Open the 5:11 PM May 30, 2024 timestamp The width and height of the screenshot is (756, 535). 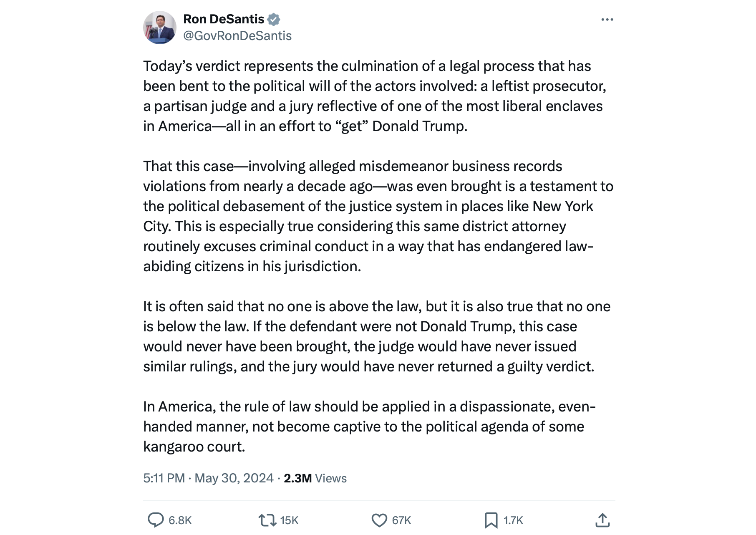point(208,478)
